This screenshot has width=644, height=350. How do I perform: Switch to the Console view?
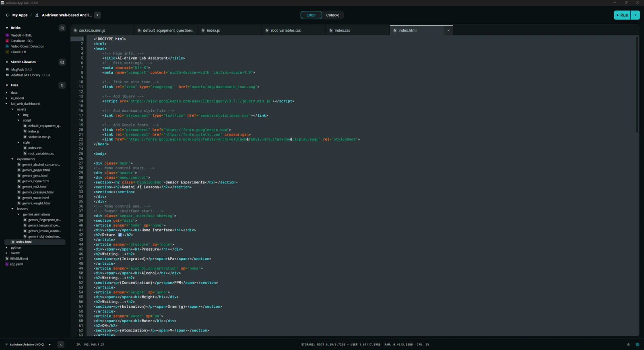[332, 15]
